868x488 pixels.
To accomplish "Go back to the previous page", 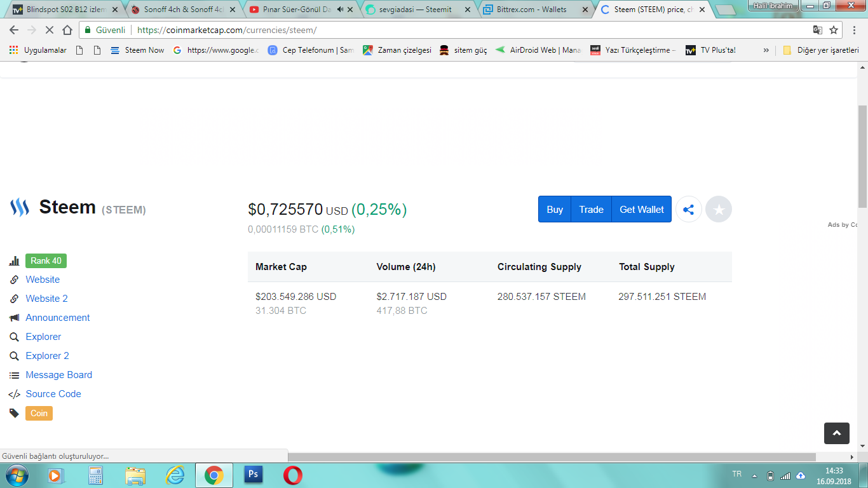I will coord(14,30).
